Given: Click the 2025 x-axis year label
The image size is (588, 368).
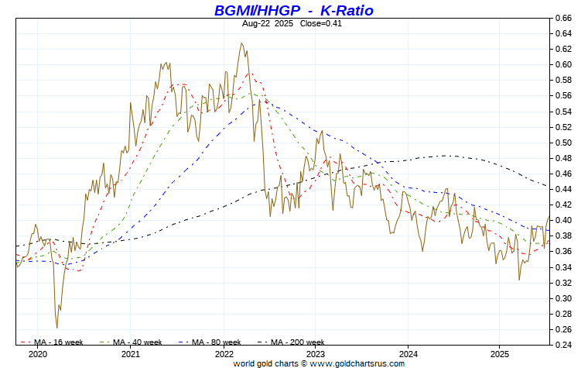Looking at the screenshot, I should tap(500, 354).
